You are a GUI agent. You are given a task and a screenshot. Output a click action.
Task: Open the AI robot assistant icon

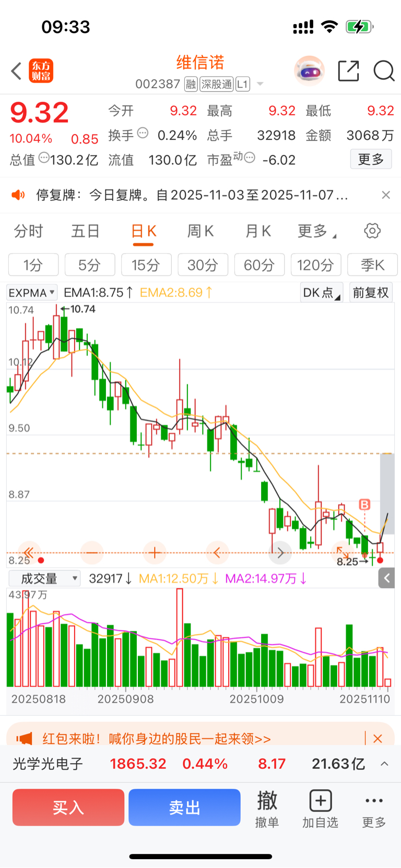point(309,70)
